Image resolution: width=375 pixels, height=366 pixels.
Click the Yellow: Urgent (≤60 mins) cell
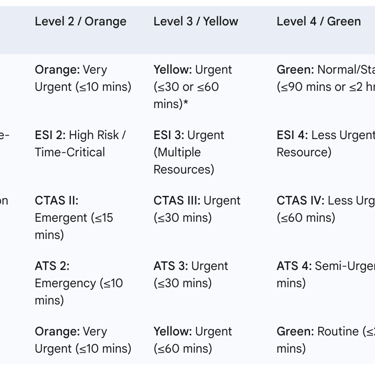[193, 340]
